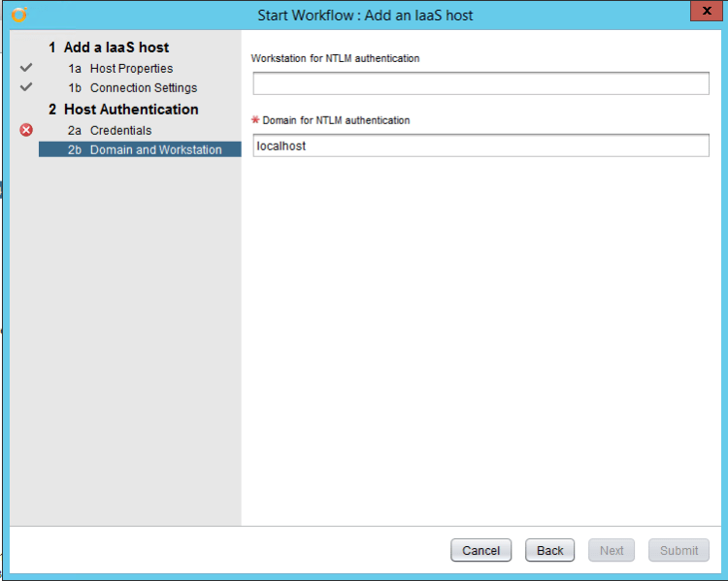Click the red error icon beside Credentials
This screenshot has width=728, height=581.
coord(26,130)
